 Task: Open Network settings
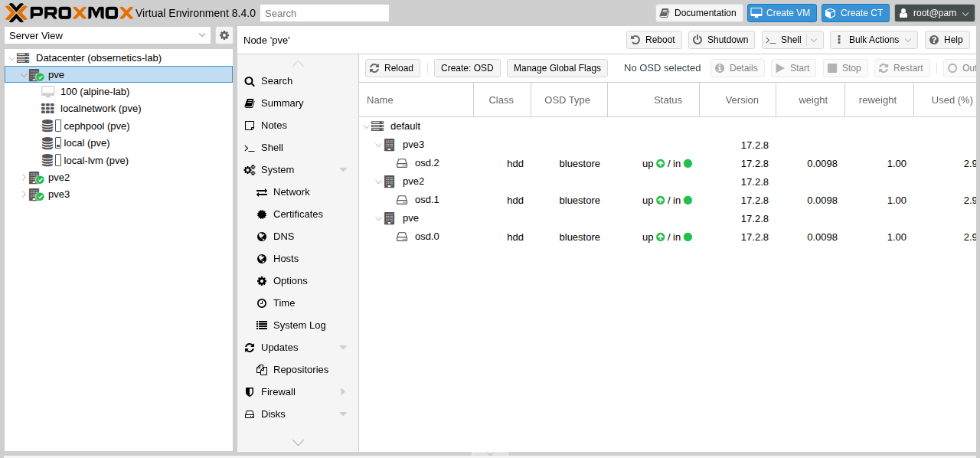298,192
